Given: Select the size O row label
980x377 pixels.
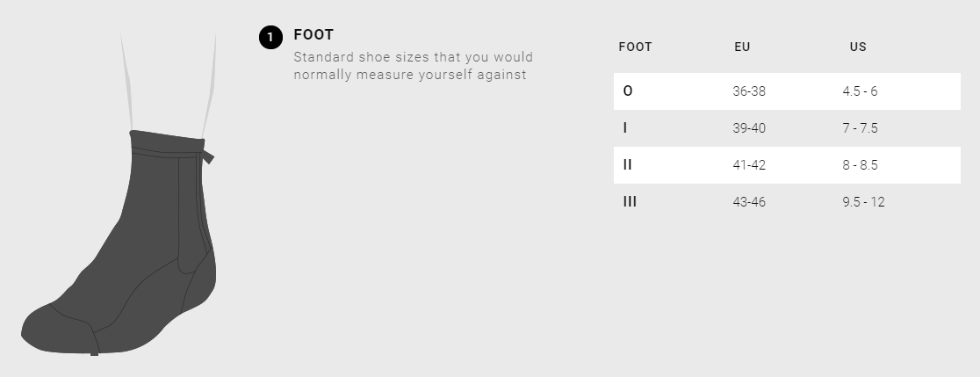Looking at the screenshot, I should [627, 91].
